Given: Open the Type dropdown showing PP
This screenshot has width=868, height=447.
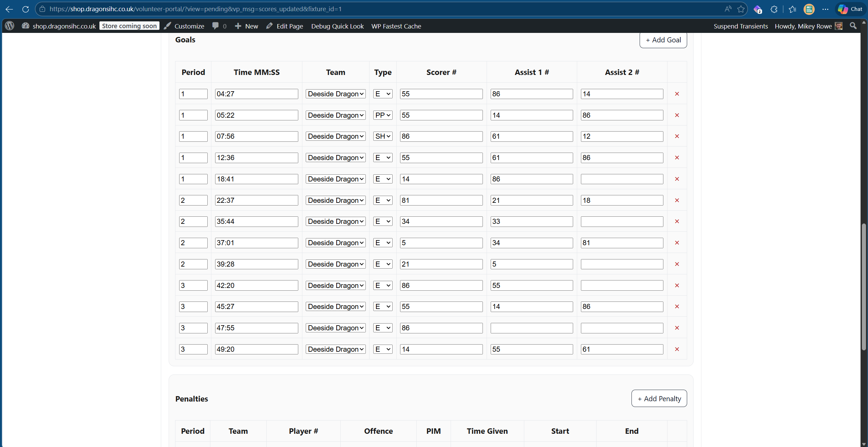Looking at the screenshot, I should click(382, 115).
